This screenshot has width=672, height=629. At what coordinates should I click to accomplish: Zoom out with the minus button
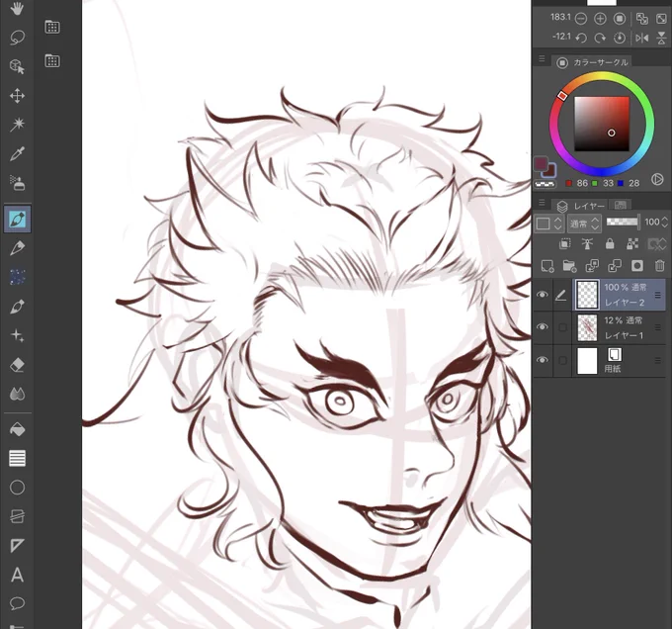(x=581, y=19)
